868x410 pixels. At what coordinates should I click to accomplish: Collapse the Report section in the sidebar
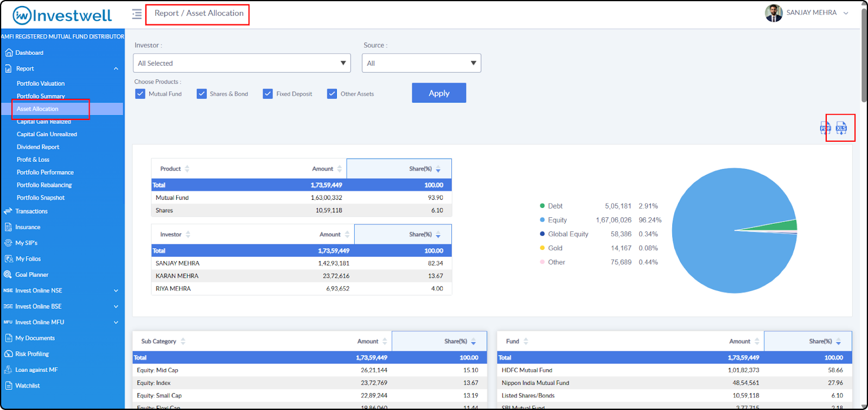116,68
